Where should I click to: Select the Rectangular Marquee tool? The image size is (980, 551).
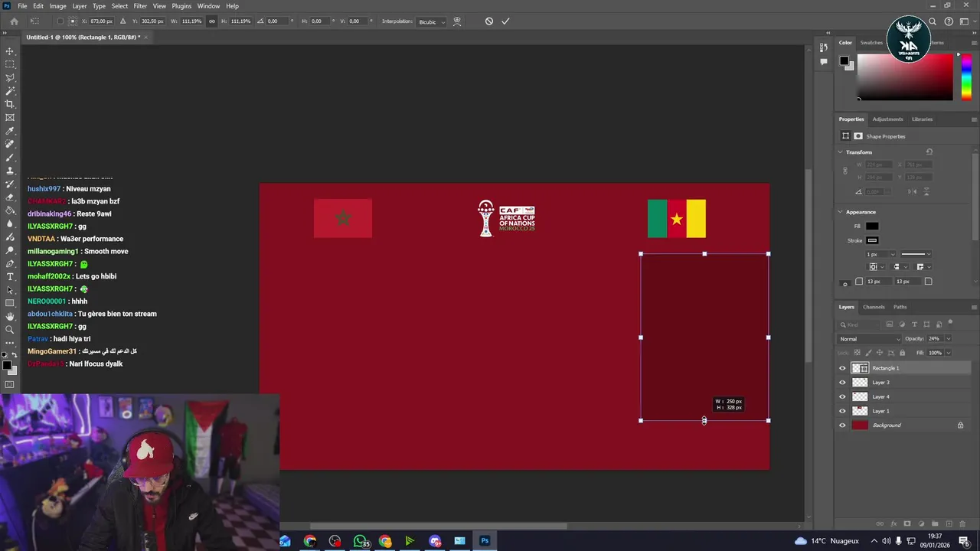[x=10, y=64]
